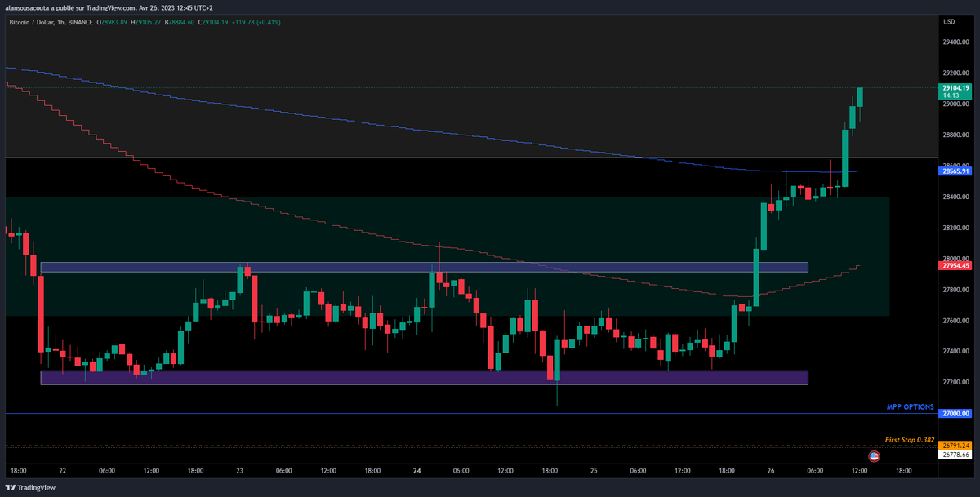
Task: Click the white 26778.66 price tag
Action: click(x=955, y=454)
